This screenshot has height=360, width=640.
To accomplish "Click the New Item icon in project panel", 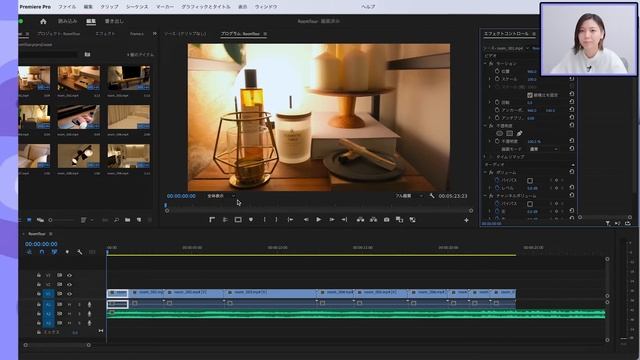I will (x=139, y=220).
